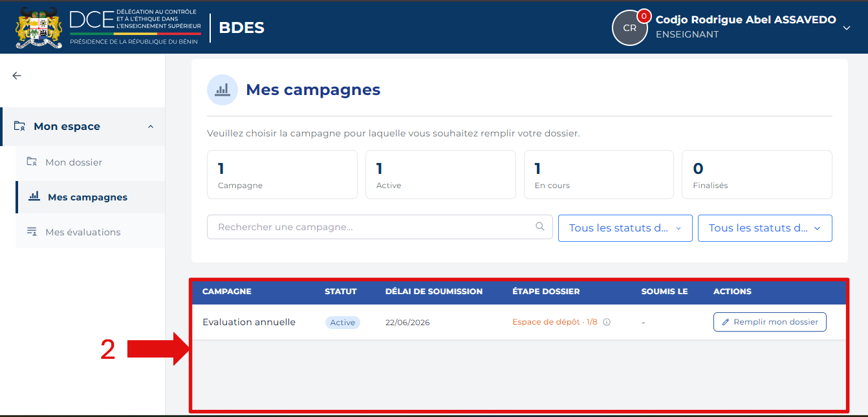The width and height of the screenshot is (868, 417).
Task: Click the ENSEIGNANT role label
Action: click(687, 35)
